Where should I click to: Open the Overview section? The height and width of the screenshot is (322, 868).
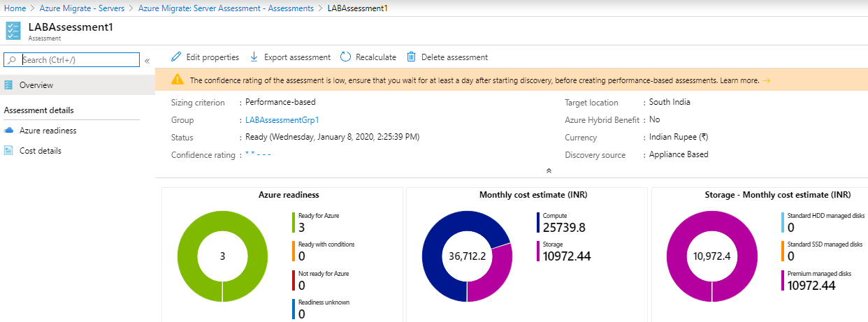78,85
